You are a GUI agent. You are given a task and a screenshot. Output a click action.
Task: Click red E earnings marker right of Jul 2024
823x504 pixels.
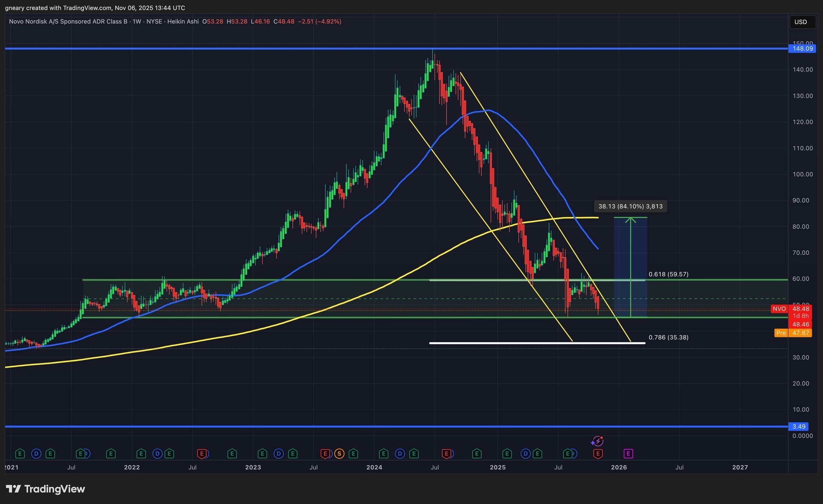446,454
